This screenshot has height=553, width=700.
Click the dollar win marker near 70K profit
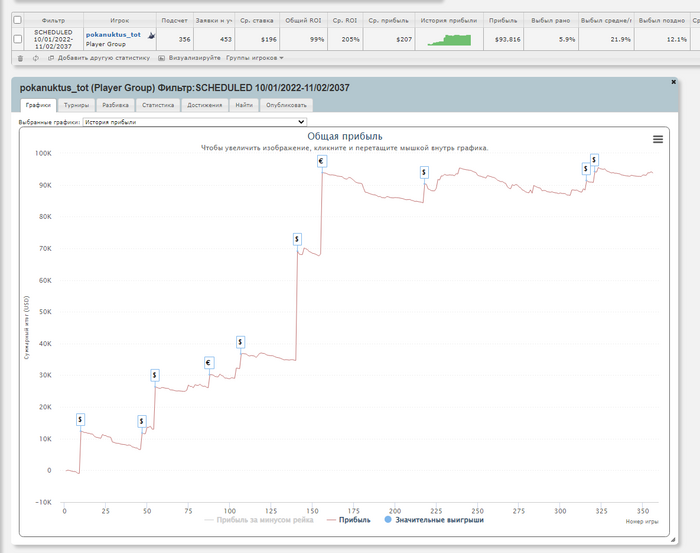click(x=297, y=240)
